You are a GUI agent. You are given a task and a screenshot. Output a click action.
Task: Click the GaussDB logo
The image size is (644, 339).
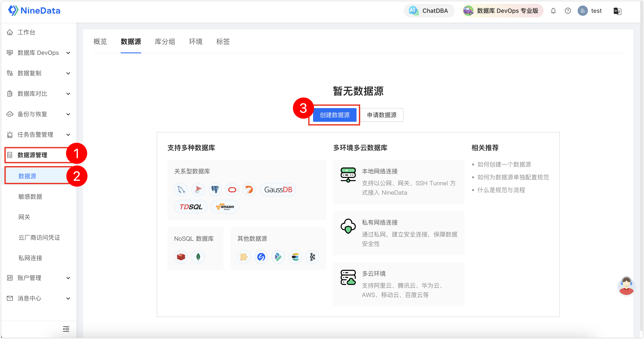(278, 190)
